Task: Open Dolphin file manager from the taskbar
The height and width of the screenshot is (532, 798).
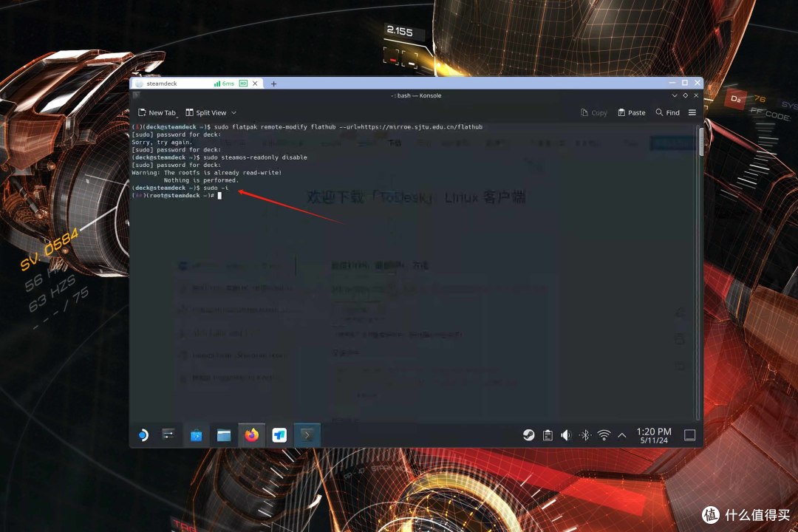Action: coord(223,435)
